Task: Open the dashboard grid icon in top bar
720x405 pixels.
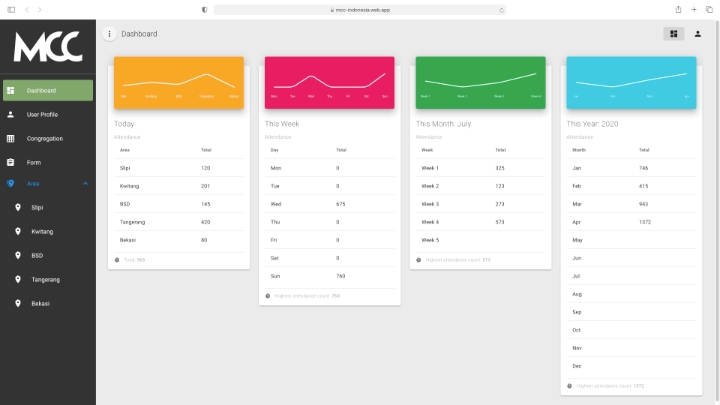Action: pos(674,34)
